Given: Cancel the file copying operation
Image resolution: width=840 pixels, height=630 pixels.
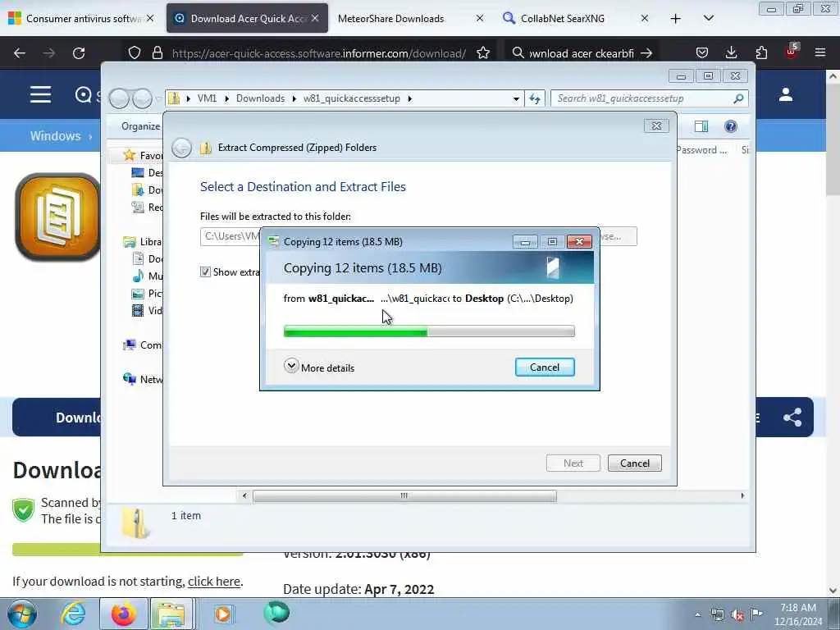Looking at the screenshot, I should 545,367.
